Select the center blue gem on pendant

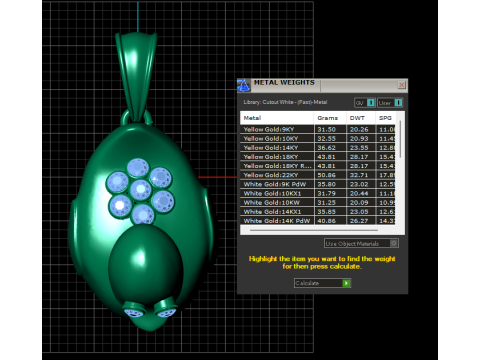pos(141,189)
